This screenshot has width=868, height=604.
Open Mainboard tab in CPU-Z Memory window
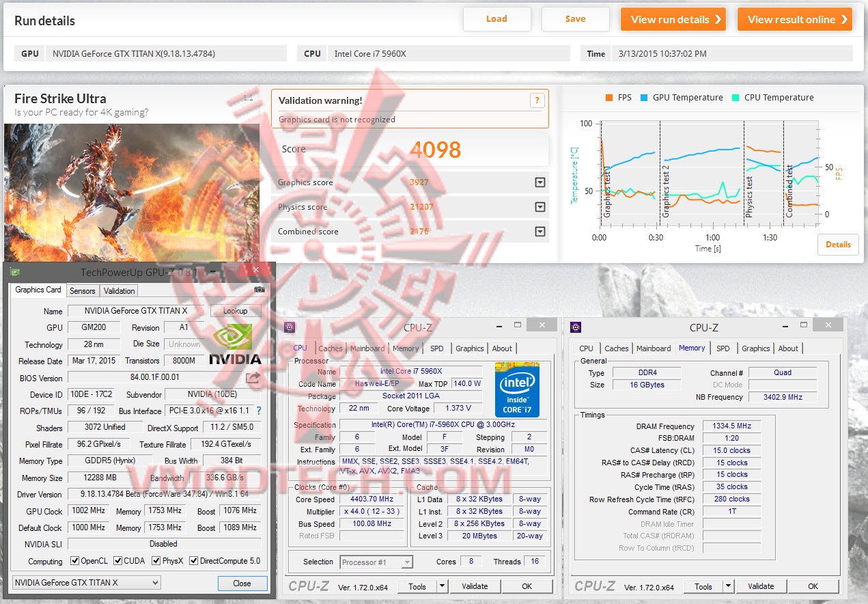(x=654, y=348)
